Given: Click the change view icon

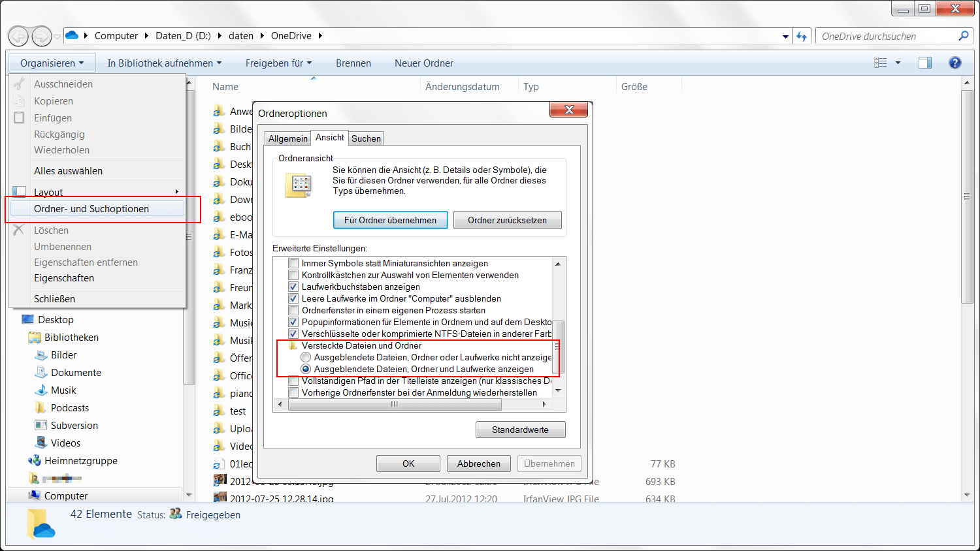Looking at the screenshot, I should pyautogui.click(x=881, y=63).
